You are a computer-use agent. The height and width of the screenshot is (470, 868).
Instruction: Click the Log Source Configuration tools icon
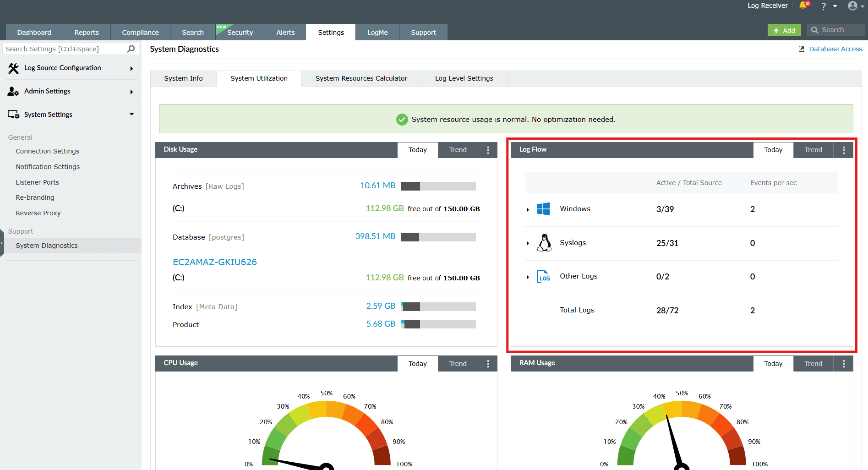pyautogui.click(x=13, y=68)
